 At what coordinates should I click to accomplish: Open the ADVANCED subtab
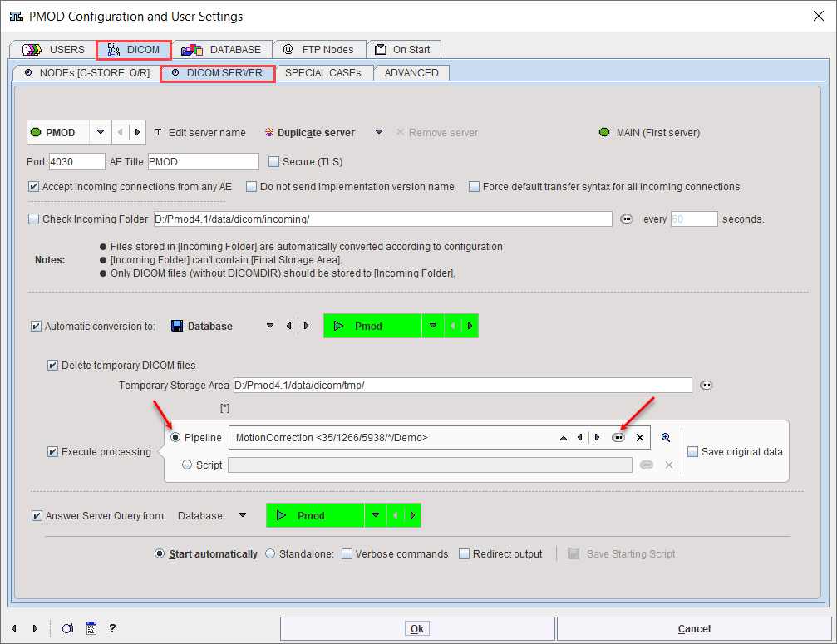411,73
